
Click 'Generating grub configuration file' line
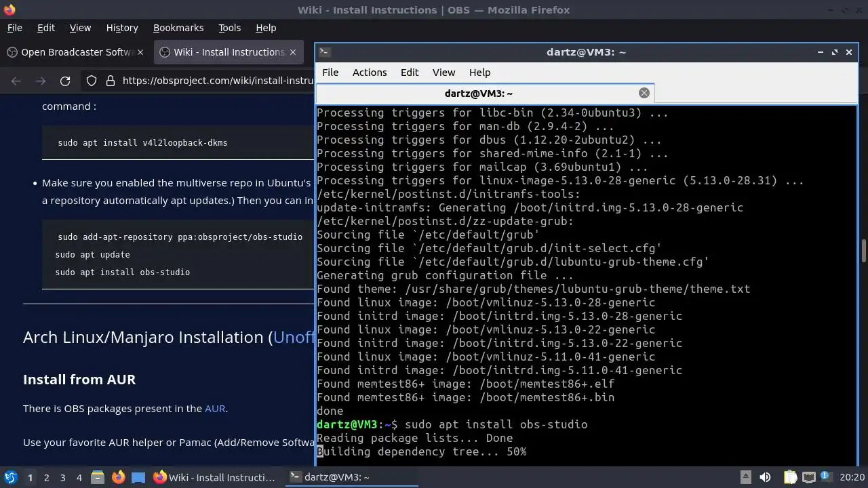[x=446, y=275]
